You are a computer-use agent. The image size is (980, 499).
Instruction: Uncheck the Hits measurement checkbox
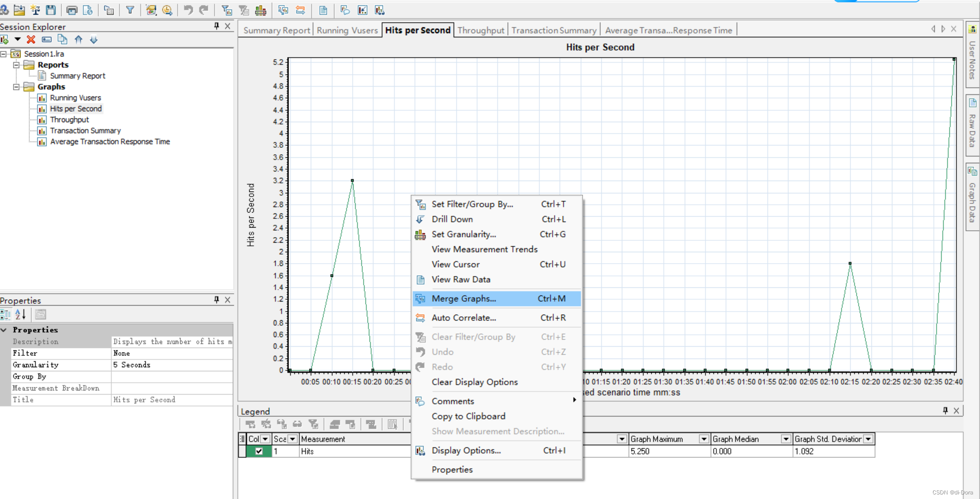(x=259, y=451)
